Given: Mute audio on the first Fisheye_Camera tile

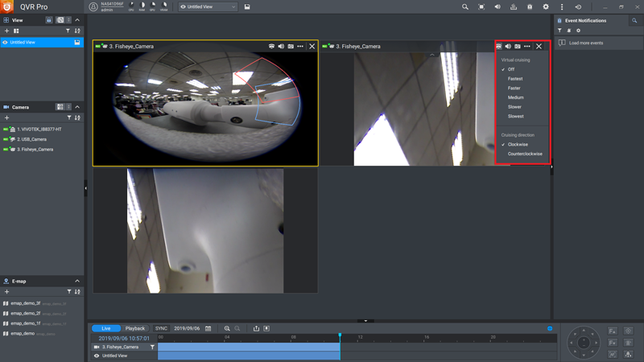Looking at the screenshot, I should (281, 47).
